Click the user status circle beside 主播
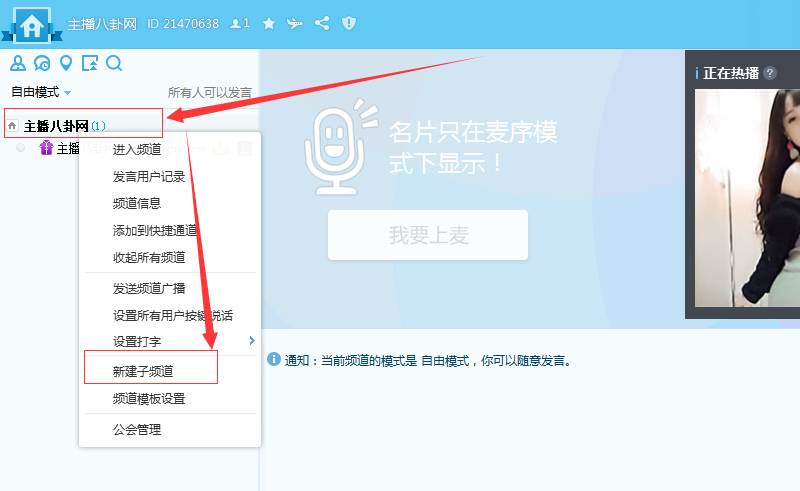This screenshot has width=800, height=491. point(21,148)
